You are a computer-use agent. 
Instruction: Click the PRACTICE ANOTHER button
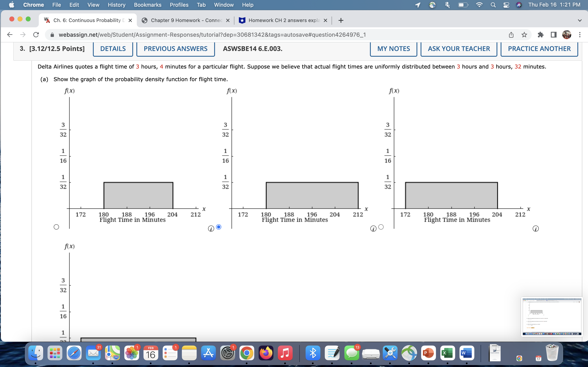point(539,49)
